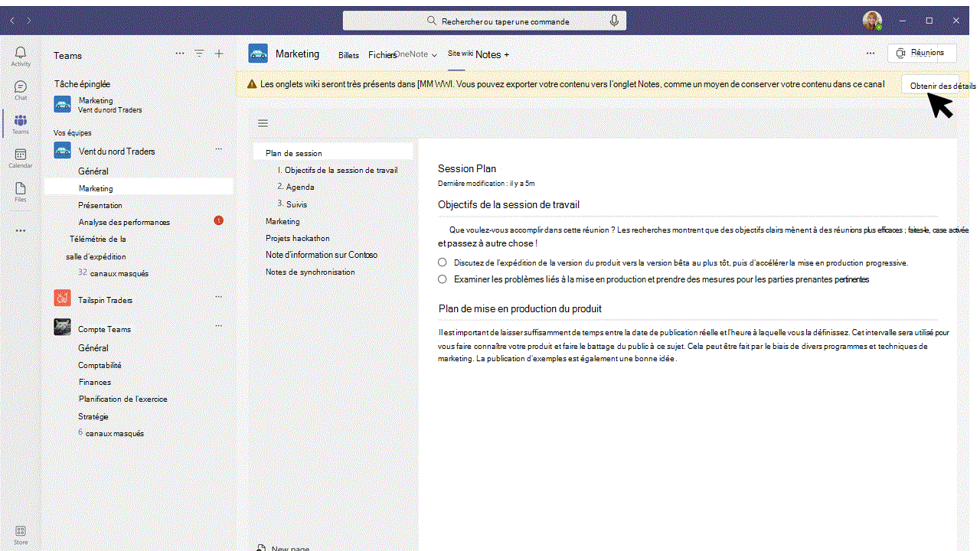Open the Calendar icon
The width and height of the screenshot is (980, 551).
21,158
